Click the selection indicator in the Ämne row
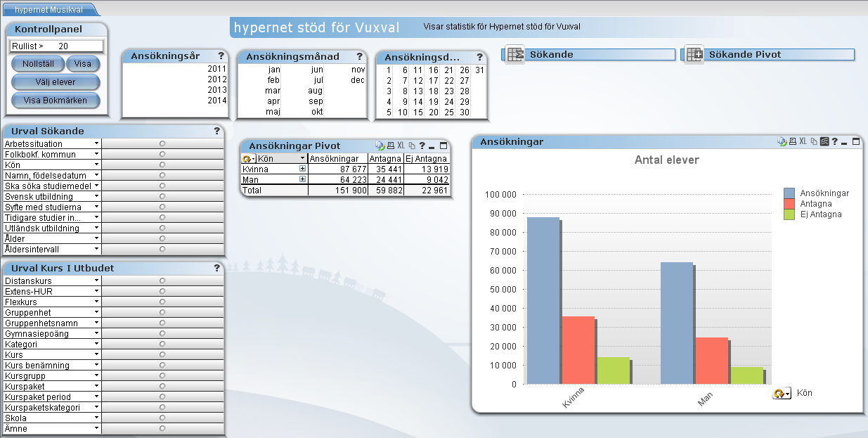The height and width of the screenshot is (438, 868). (162, 428)
